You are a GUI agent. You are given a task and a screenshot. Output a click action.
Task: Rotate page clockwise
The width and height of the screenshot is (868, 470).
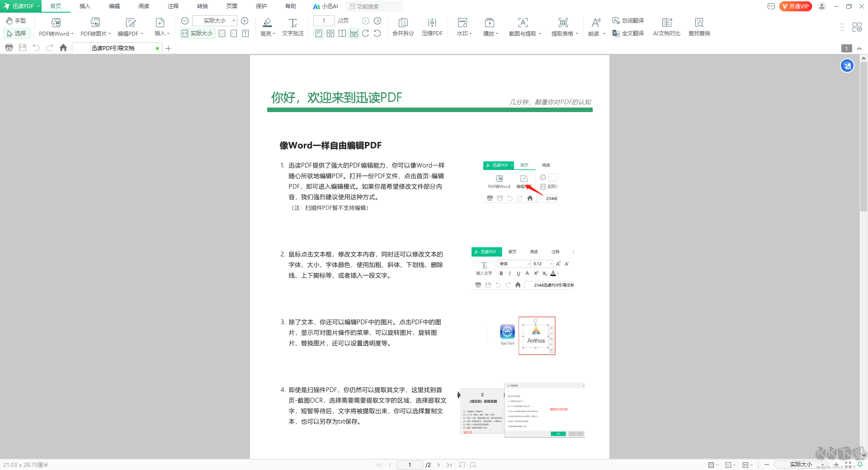366,33
